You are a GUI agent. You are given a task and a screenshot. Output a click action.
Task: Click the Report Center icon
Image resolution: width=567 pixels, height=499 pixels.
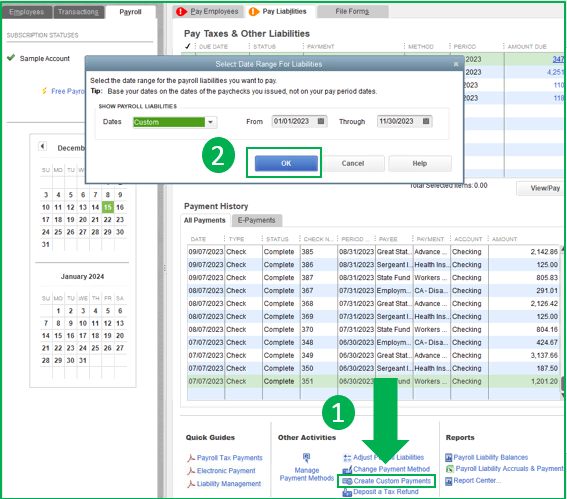coord(449,481)
